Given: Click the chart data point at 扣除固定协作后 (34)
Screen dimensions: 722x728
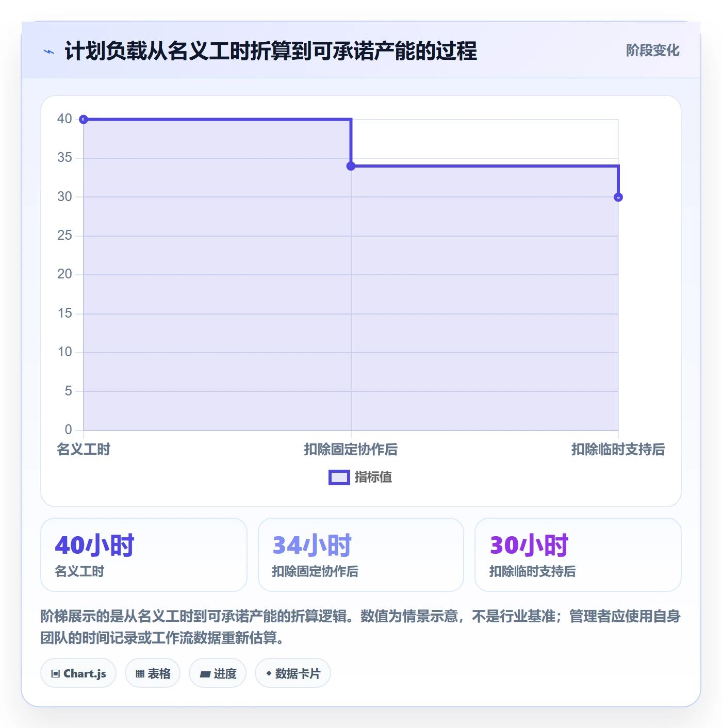Looking at the screenshot, I should (351, 166).
